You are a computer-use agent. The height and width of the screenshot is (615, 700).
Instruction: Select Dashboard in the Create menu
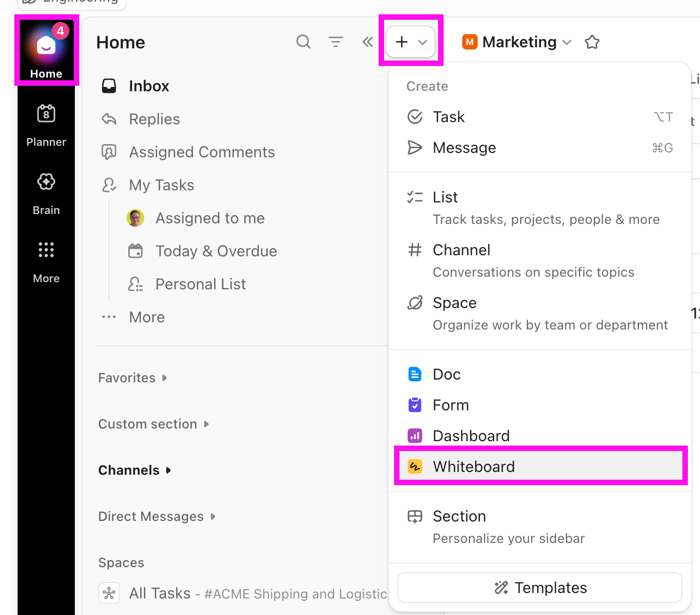click(471, 436)
